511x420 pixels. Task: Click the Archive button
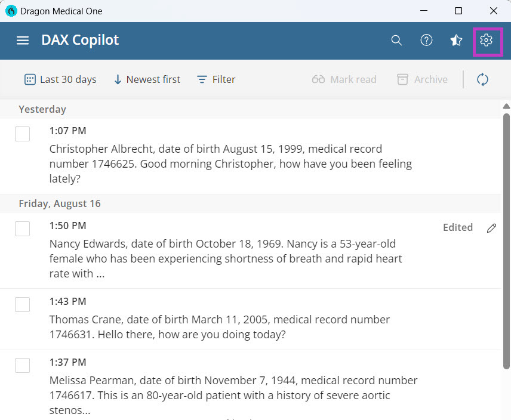pos(422,79)
